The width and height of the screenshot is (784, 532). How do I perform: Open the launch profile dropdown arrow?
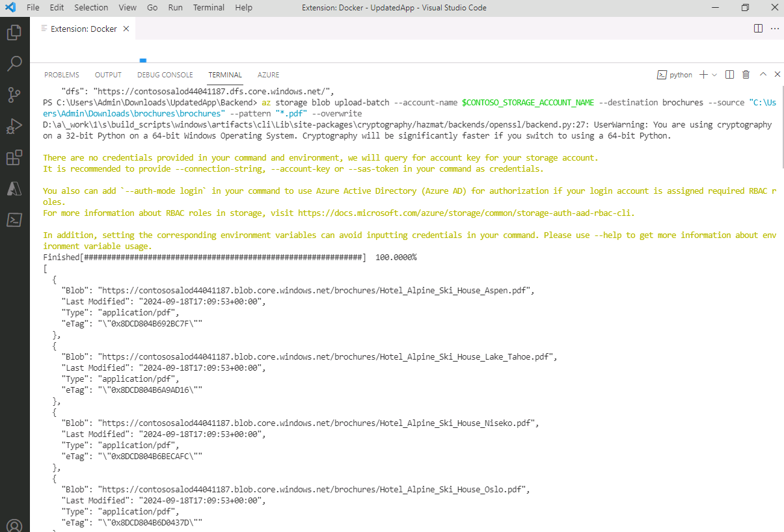[x=714, y=75]
